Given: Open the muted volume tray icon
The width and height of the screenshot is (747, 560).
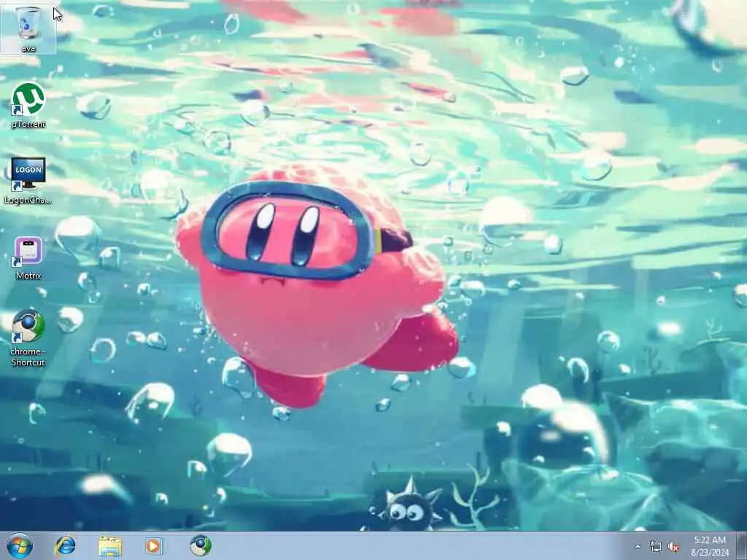Looking at the screenshot, I should (x=673, y=547).
